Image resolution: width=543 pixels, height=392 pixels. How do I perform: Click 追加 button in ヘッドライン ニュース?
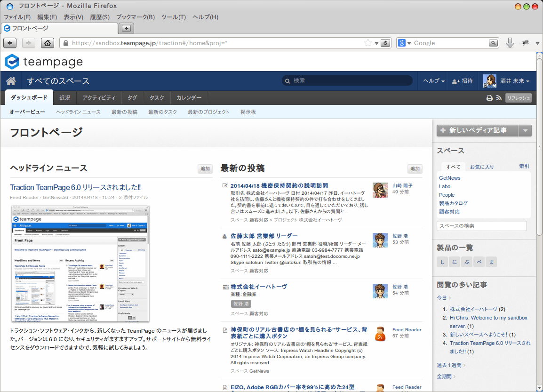click(205, 168)
